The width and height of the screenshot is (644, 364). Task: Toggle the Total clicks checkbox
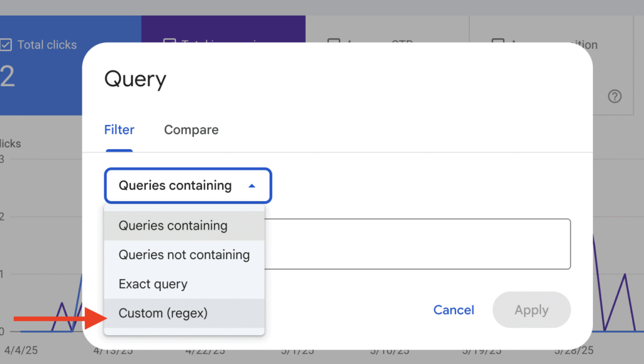pos(6,44)
